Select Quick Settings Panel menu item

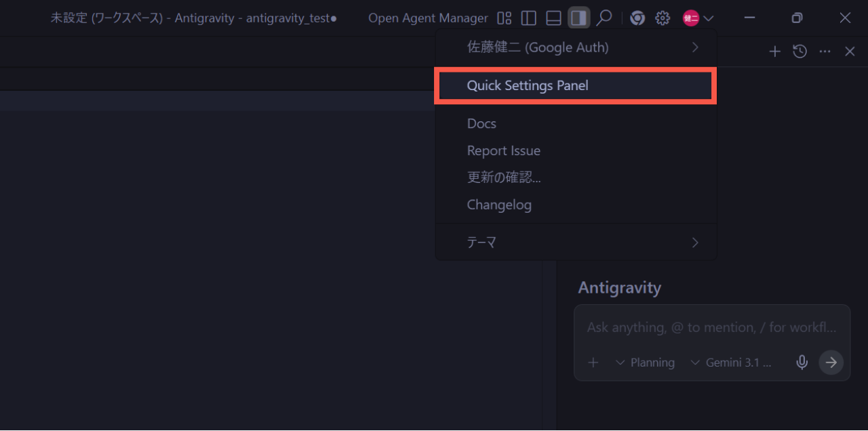(x=575, y=85)
